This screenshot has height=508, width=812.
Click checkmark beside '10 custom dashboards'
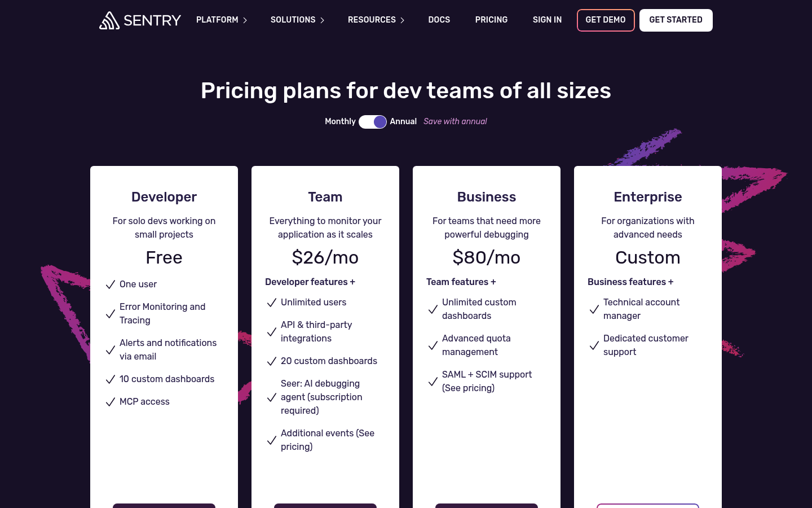[x=111, y=379]
